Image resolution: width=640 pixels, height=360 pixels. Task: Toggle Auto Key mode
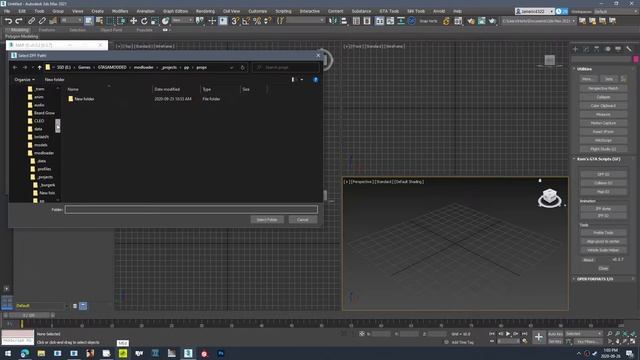click(555, 334)
